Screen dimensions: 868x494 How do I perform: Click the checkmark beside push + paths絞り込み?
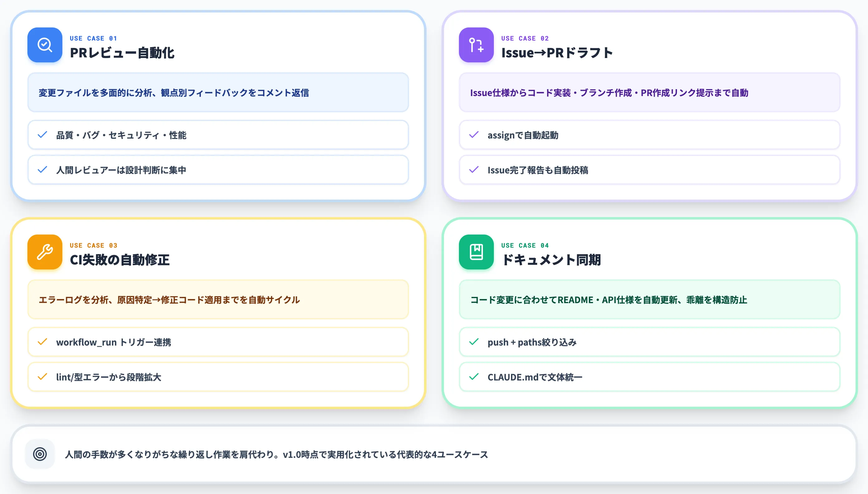[x=474, y=342]
